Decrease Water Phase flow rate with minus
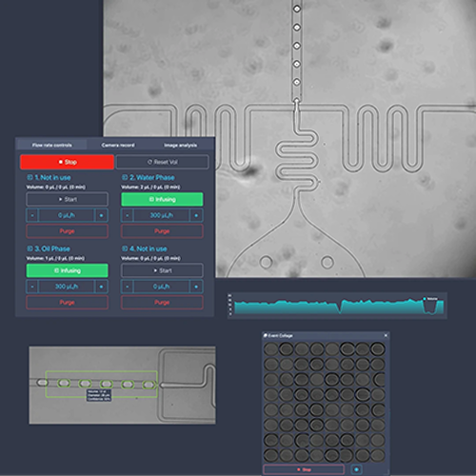 128,215
